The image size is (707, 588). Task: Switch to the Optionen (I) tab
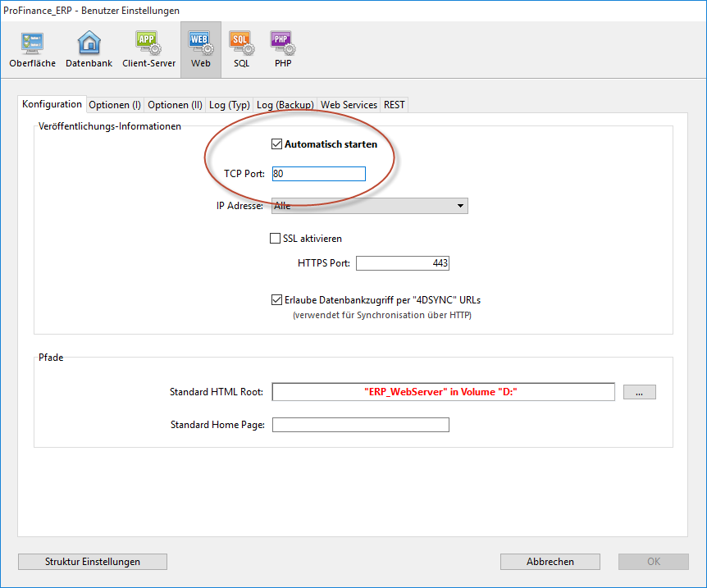pos(115,105)
